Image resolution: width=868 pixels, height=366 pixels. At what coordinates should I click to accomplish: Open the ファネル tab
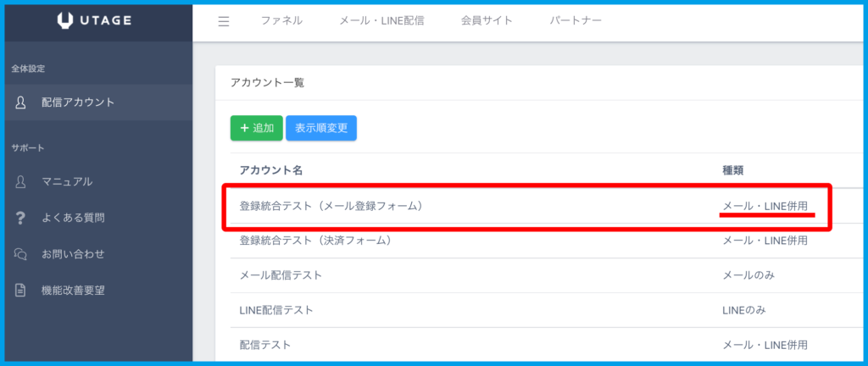(x=281, y=21)
